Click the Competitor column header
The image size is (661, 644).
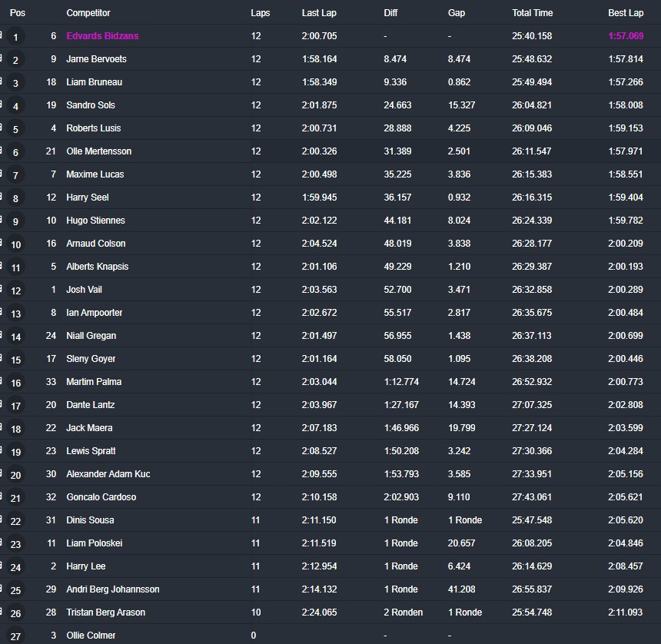tap(88, 13)
